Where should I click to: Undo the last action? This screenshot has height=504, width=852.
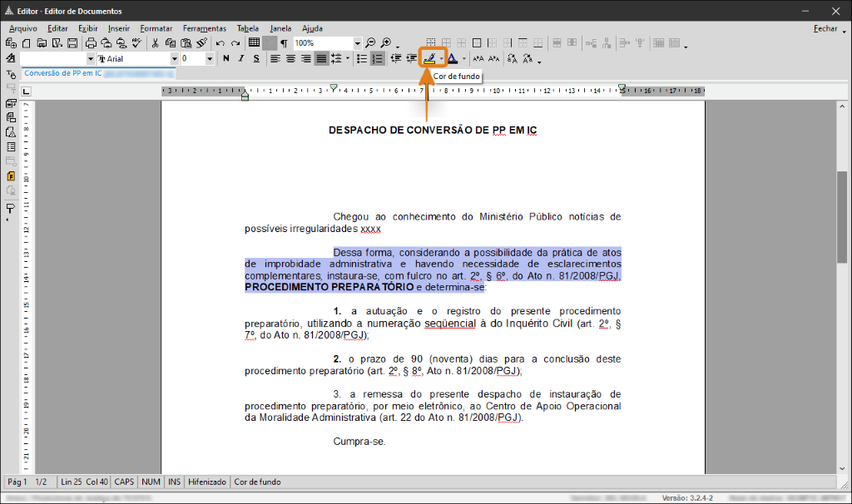click(220, 43)
